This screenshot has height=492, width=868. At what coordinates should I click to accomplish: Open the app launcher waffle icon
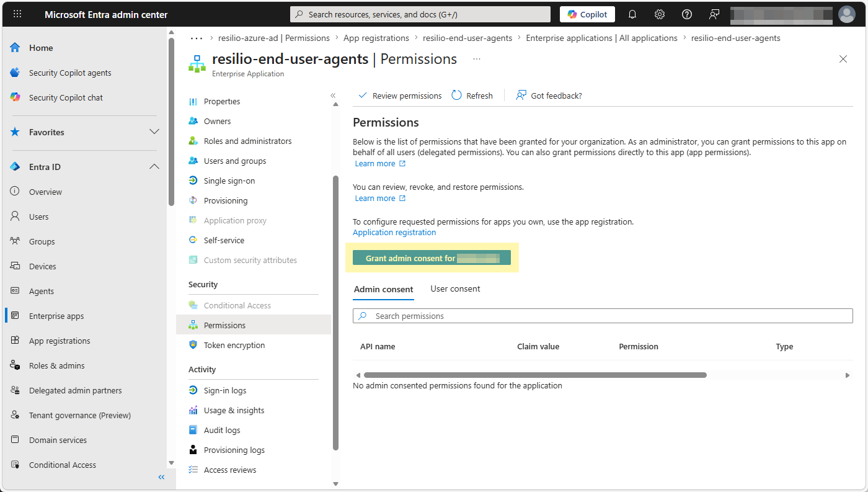tap(17, 14)
